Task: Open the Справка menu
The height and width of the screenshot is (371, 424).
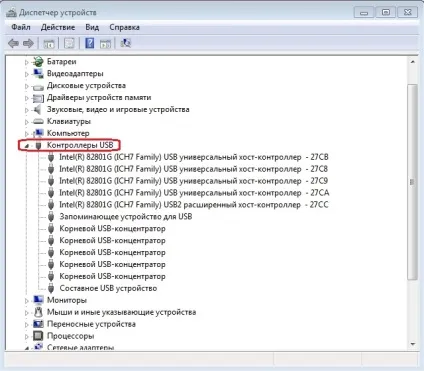Action: click(124, 27)
